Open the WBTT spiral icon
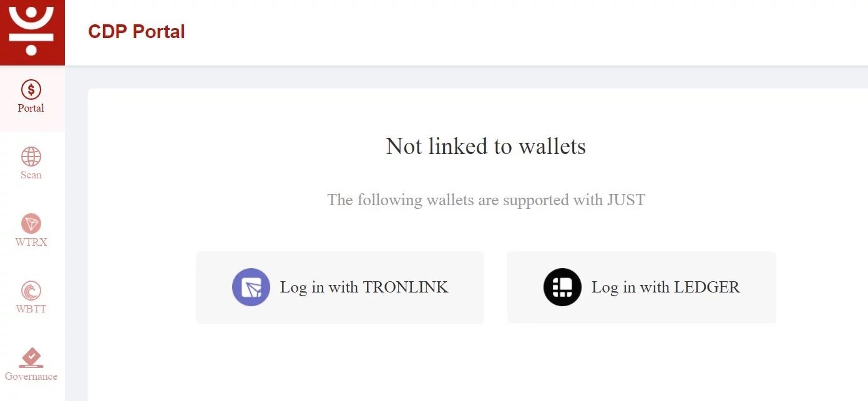Image resolution: width=868 pixels, height=401 pixels. [x=31, y=291]
